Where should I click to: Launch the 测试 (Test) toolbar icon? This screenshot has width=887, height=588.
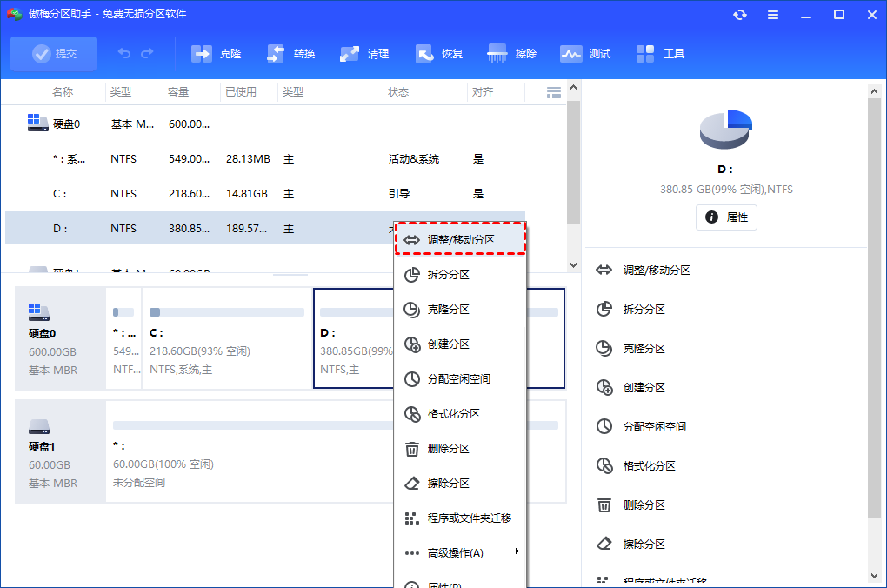click(x=585, y=53)
